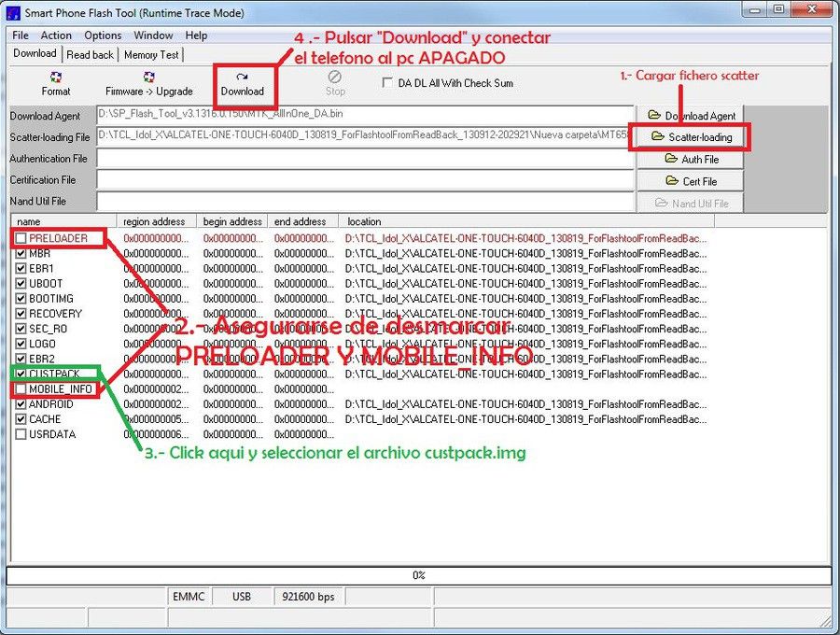Click the Nand Util File button
Image resolution: width=840 pixels, height=635 pixels.
tap(690, 203)
